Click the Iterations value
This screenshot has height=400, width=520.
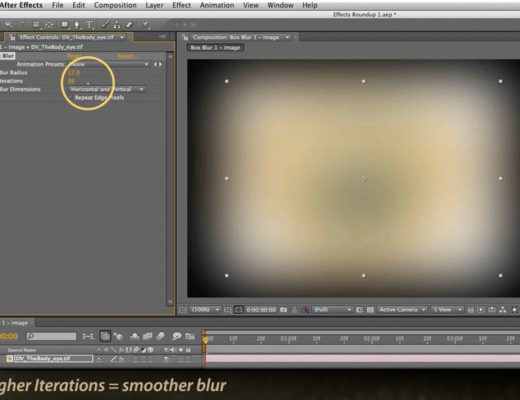point(71,81)
